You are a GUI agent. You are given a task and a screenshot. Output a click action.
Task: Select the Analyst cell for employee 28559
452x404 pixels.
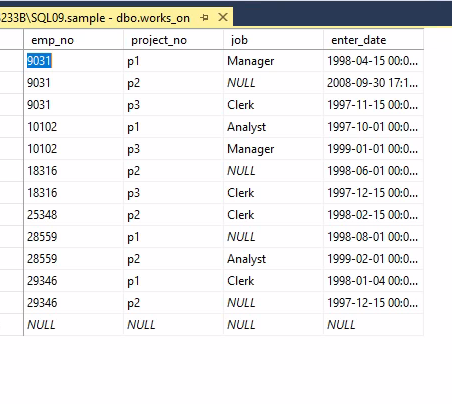[x=273, y=259]
